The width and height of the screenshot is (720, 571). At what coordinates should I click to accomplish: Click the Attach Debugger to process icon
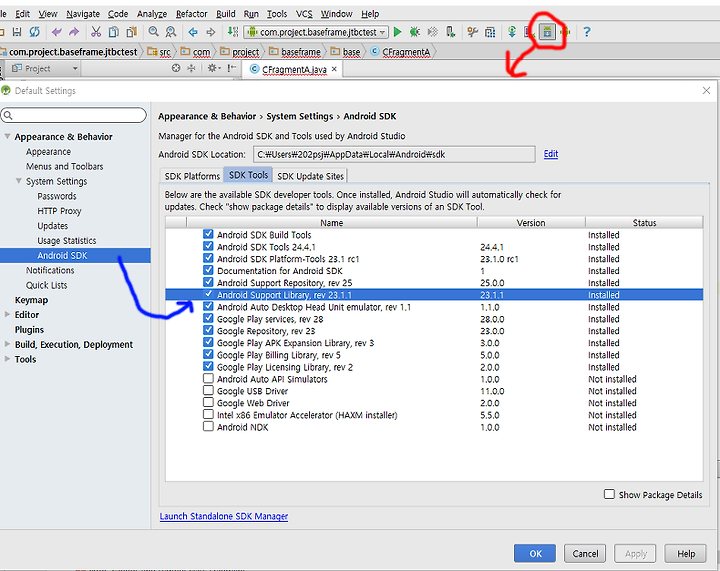tap(450, 32)
